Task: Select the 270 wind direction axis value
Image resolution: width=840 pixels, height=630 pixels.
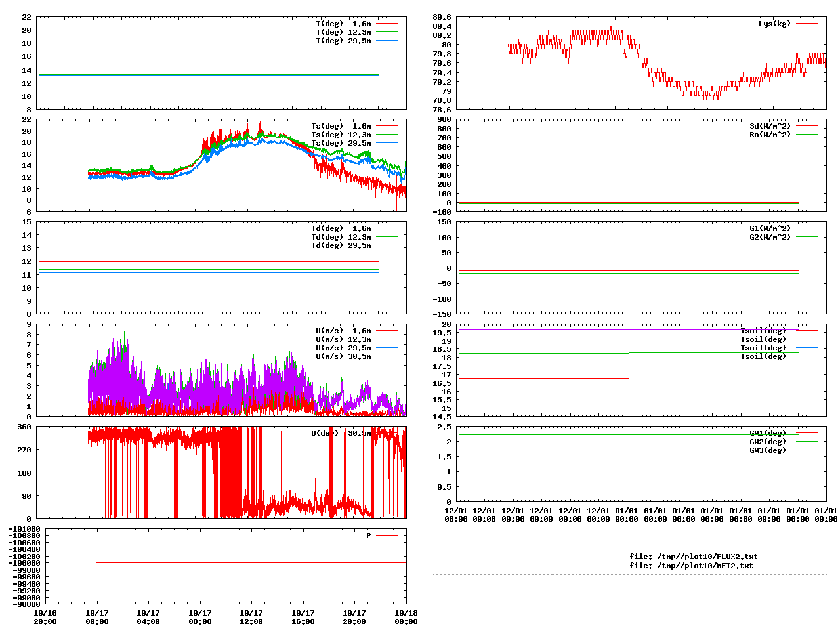Action: 24,450
